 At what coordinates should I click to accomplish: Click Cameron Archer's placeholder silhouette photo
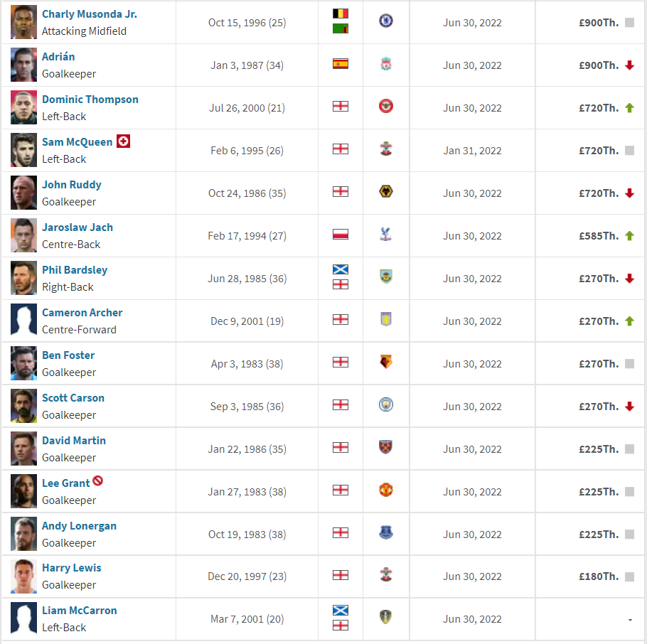coord(23,321)
